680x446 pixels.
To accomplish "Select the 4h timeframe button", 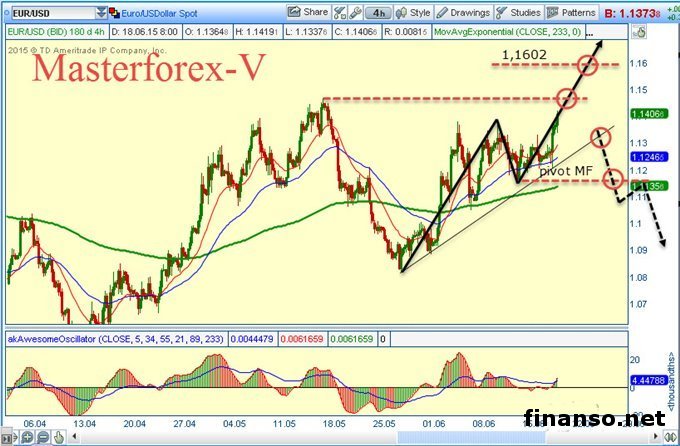I will 379,13.
